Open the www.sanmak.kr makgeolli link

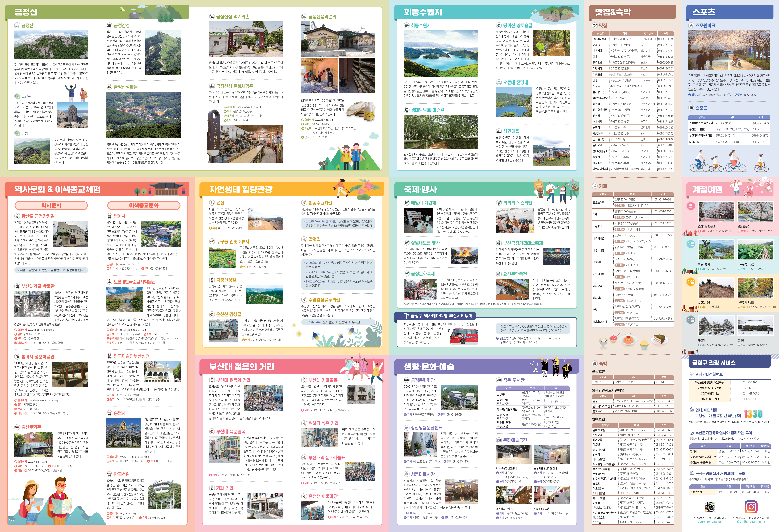pos(324,120)
